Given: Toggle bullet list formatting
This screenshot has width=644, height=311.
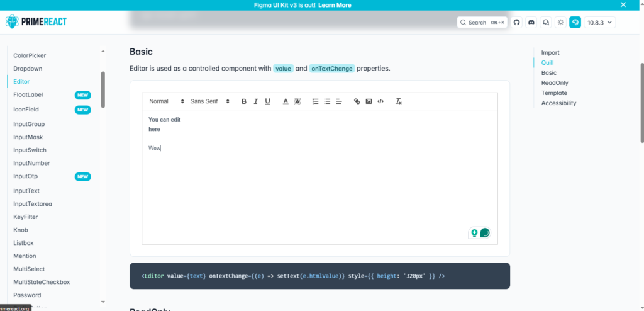Looking at the screenshot, I should coord(327,101).
